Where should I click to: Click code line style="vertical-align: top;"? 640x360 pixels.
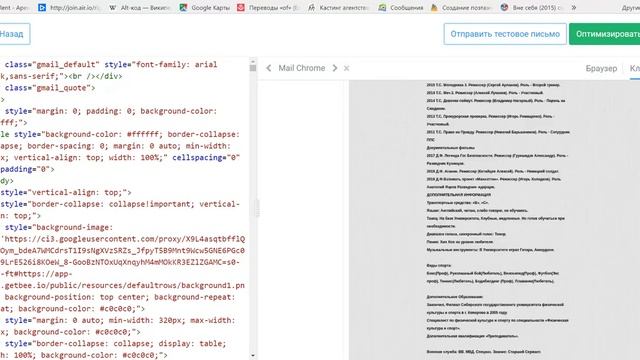pyautogui.click(x=66, y=192)
